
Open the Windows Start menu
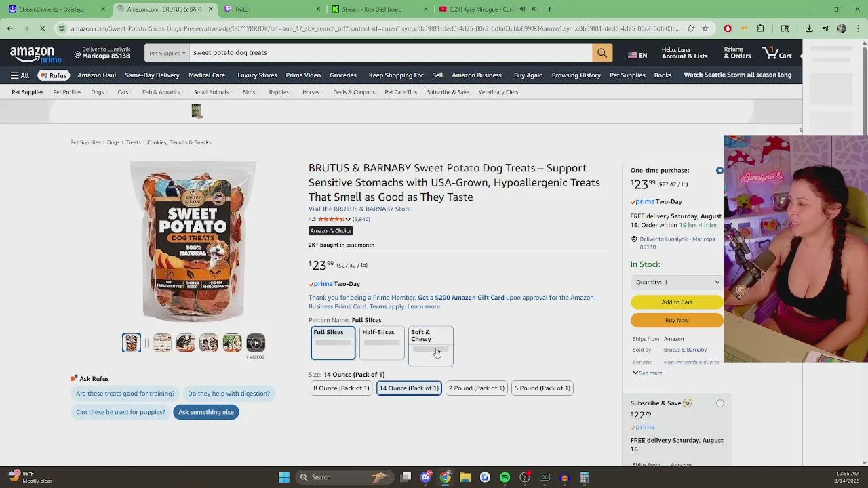coord(284,477)
